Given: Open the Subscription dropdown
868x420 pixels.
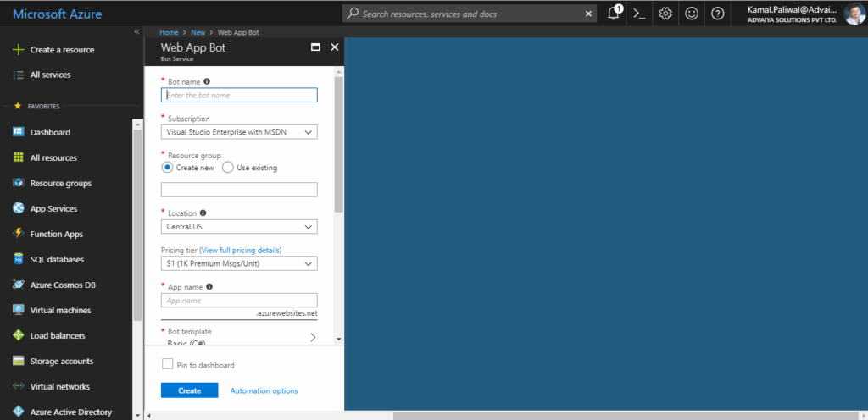Looking at the screenshot, I should pos(239,132).
